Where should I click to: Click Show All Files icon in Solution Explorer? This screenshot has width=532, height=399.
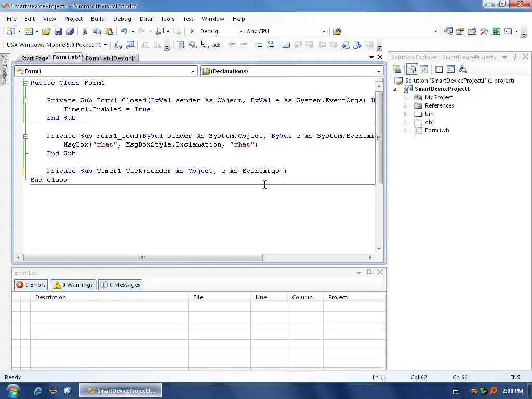point(412,70)
